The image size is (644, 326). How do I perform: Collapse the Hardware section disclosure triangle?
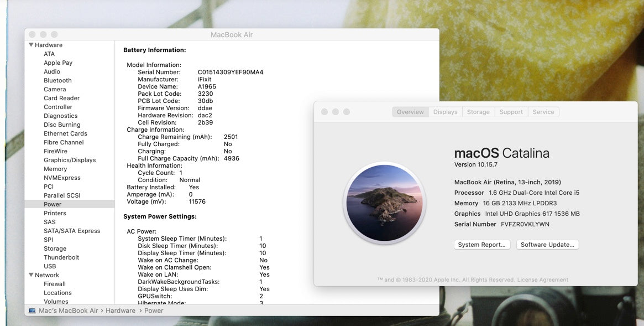(x=31, y=45)
